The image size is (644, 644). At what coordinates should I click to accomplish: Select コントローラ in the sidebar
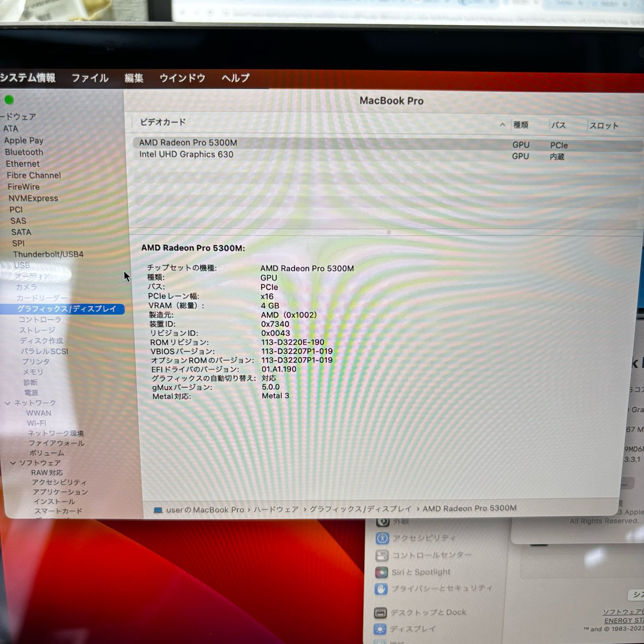click(x=40, y=319)
